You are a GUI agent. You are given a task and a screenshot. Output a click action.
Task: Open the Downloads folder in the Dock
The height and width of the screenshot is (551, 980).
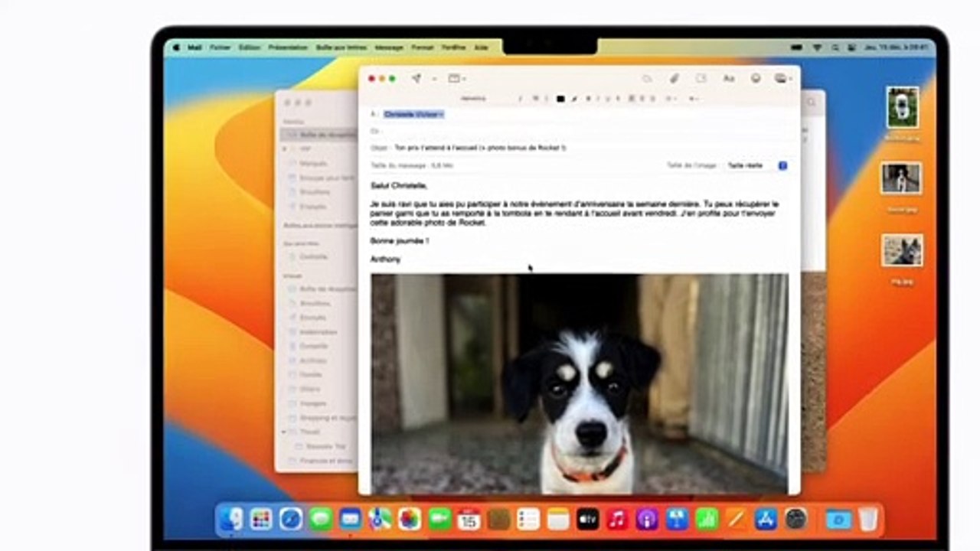click(838, 519)
